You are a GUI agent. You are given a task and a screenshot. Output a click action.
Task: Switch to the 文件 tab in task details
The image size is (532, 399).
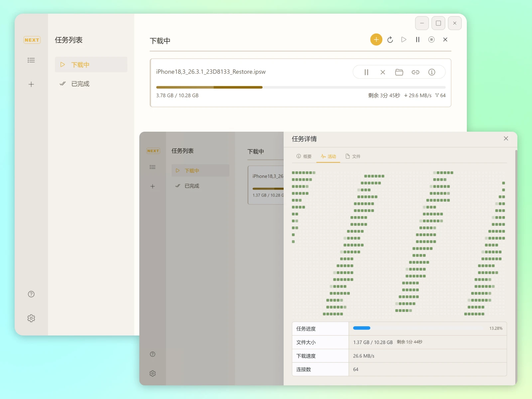(x=353, y=156)
